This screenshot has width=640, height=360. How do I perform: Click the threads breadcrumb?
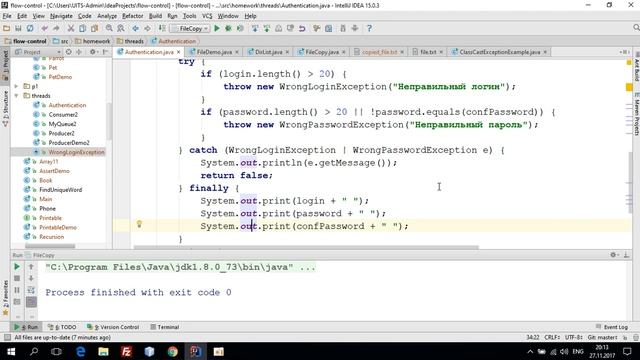(x=131, y=41)
